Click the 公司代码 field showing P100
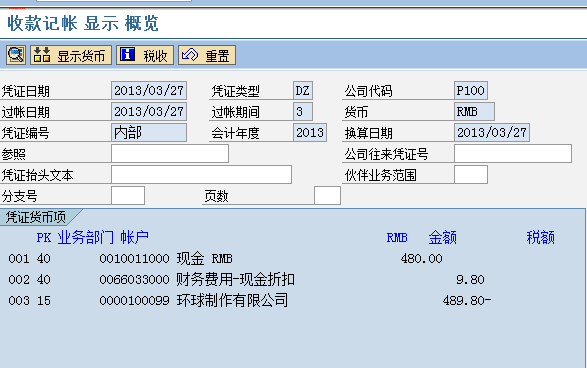Viewport: 587px width, 368px height. (471, 91)
